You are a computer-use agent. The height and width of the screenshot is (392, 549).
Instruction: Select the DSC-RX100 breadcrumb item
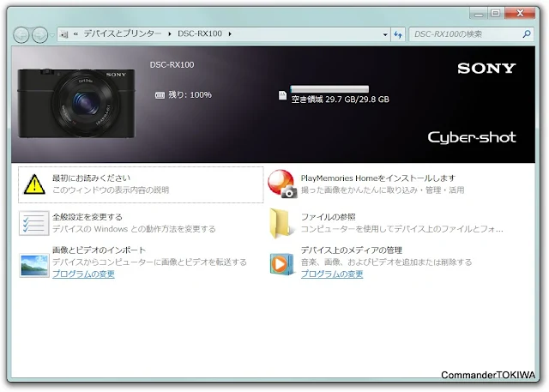200,33
